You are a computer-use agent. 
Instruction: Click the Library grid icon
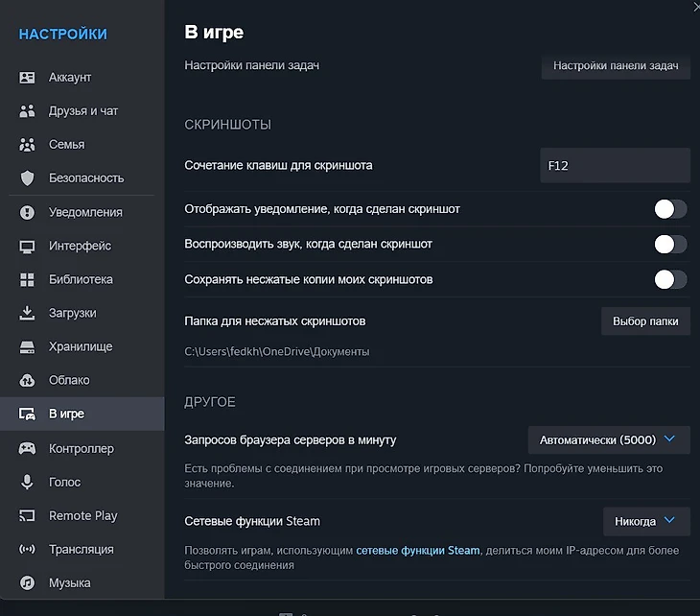(28, 279)
